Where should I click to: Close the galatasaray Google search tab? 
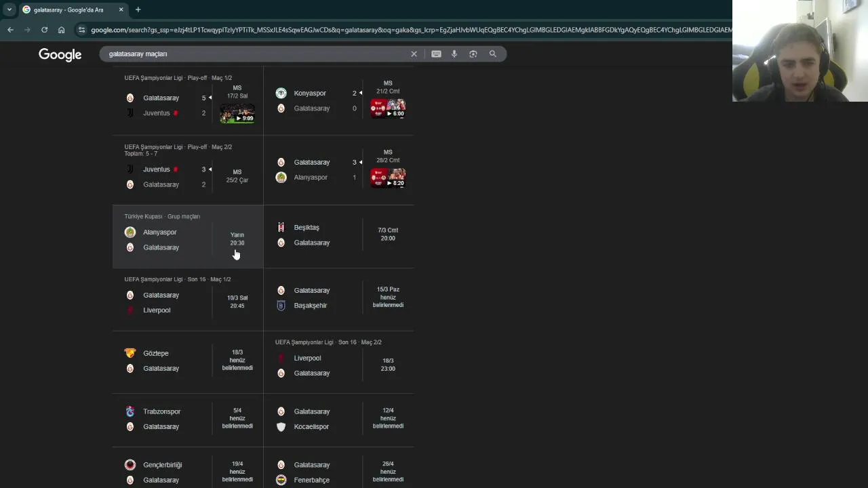tap(121, 9)
